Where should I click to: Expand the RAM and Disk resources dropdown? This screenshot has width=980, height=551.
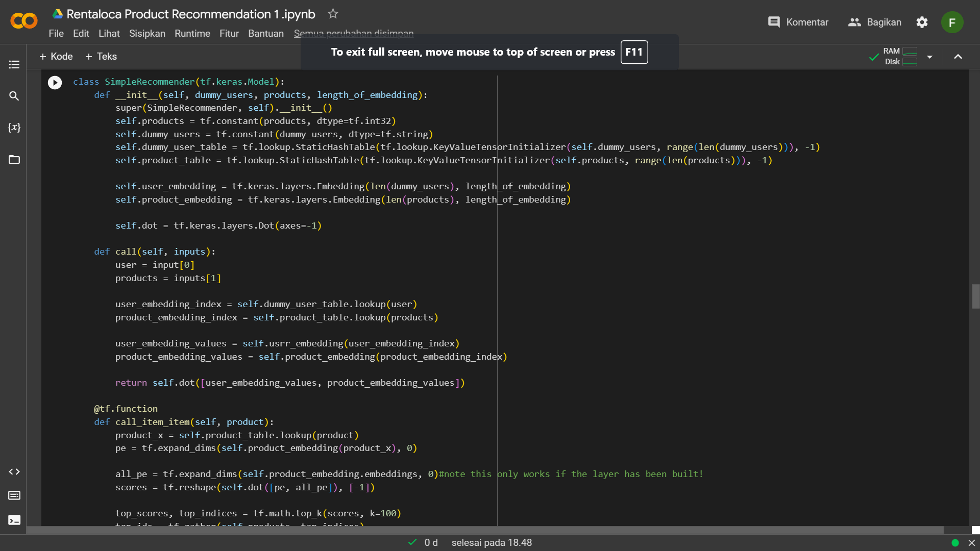(x=930, y=57)
